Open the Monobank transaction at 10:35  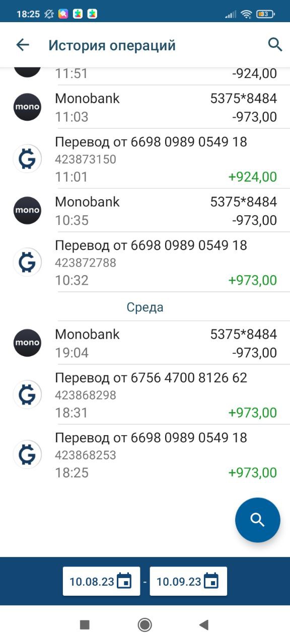point(145,210)
